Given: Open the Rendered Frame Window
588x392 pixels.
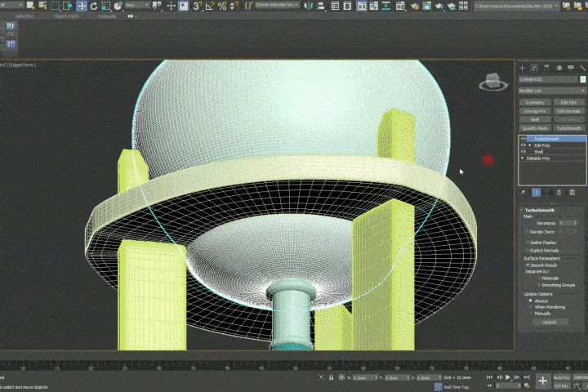Looking at the screenshot, I should tap(427, 6).
